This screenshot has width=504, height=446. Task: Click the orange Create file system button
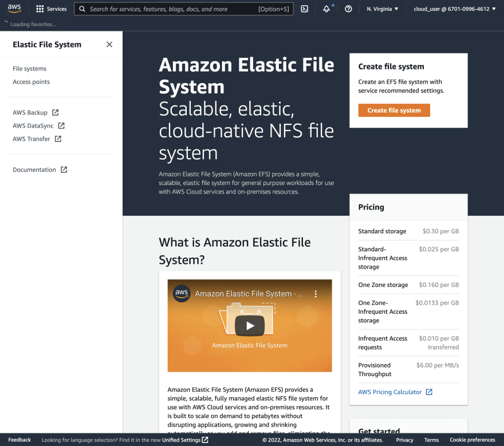click(394, 110)
